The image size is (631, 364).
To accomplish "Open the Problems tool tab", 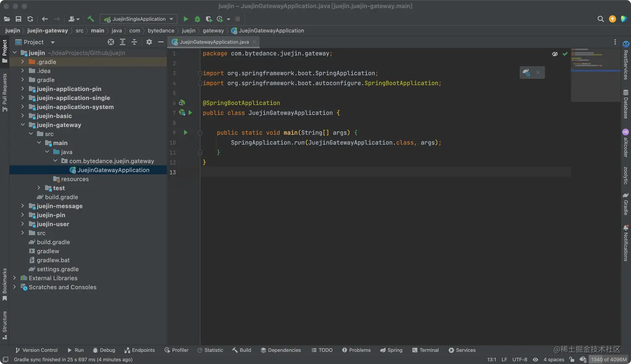I will pos(356,350).
